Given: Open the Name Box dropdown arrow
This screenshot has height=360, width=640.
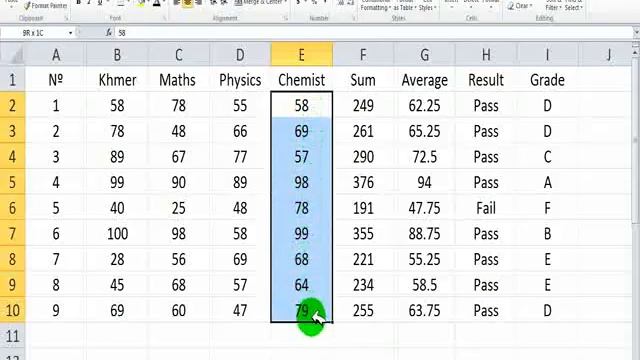Looking at the screenshot, I should 70,33.
